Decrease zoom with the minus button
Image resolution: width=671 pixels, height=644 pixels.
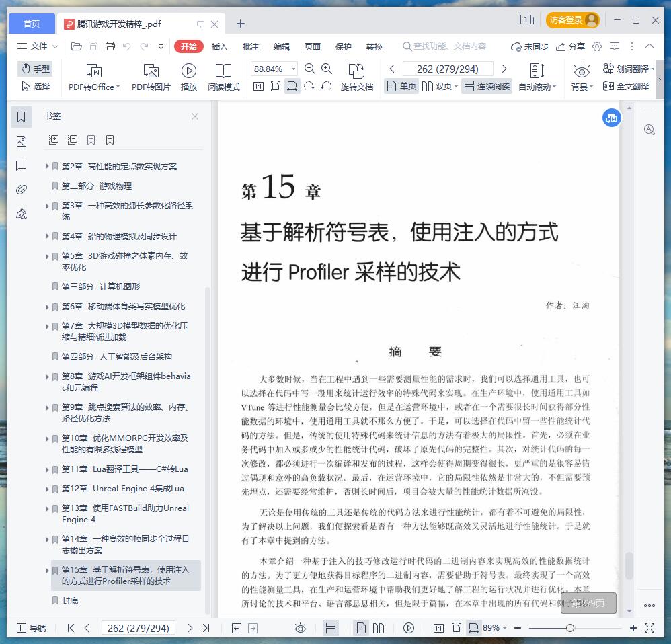pos(518,628)
